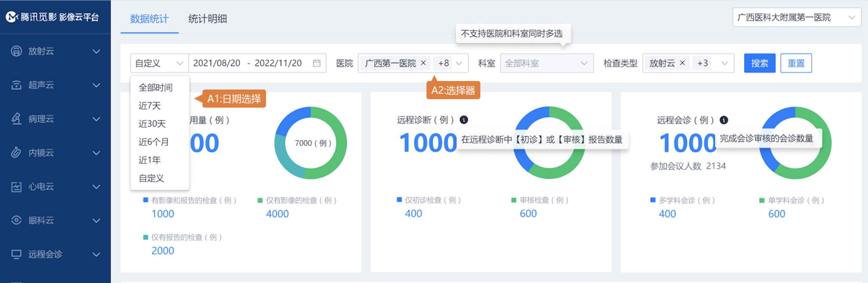Click the large 1000 under 远程会诊（例）

tap(688, 143)
